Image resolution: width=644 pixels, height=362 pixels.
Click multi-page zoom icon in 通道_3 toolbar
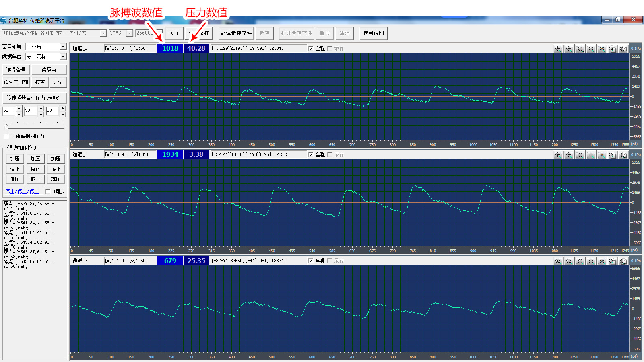coord(623,261)
